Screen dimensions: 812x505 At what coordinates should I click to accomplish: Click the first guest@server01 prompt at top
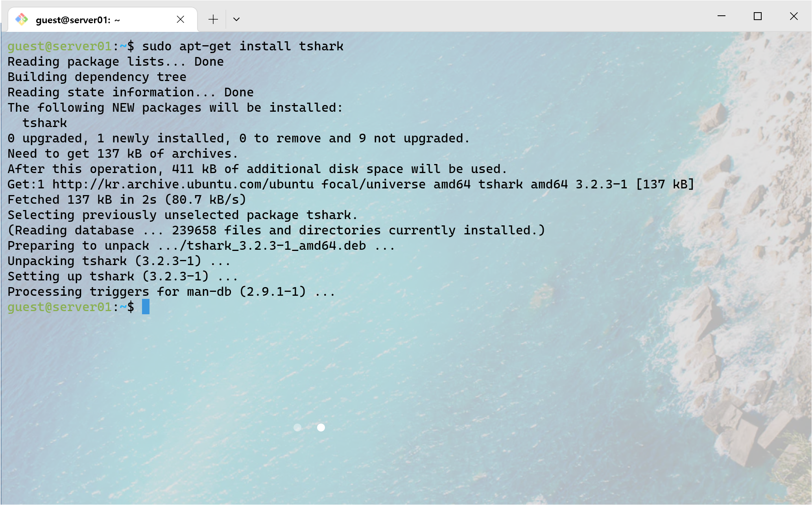click(x=71, y=46)
